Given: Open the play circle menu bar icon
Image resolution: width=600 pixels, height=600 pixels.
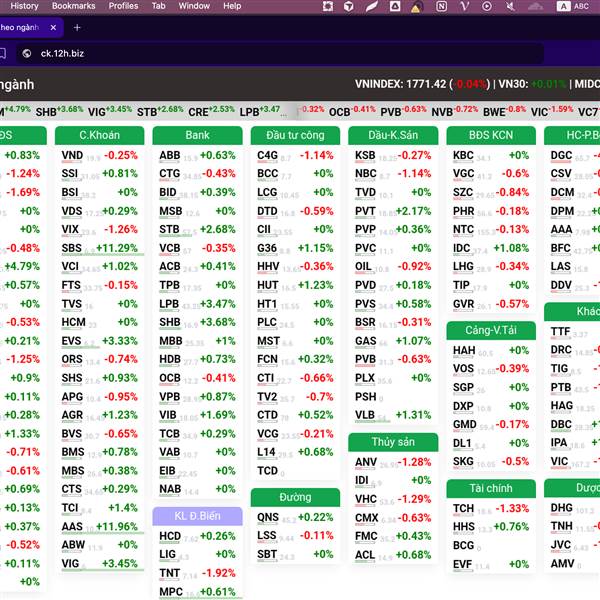Looking at the screenshot, I should [487, 6].
